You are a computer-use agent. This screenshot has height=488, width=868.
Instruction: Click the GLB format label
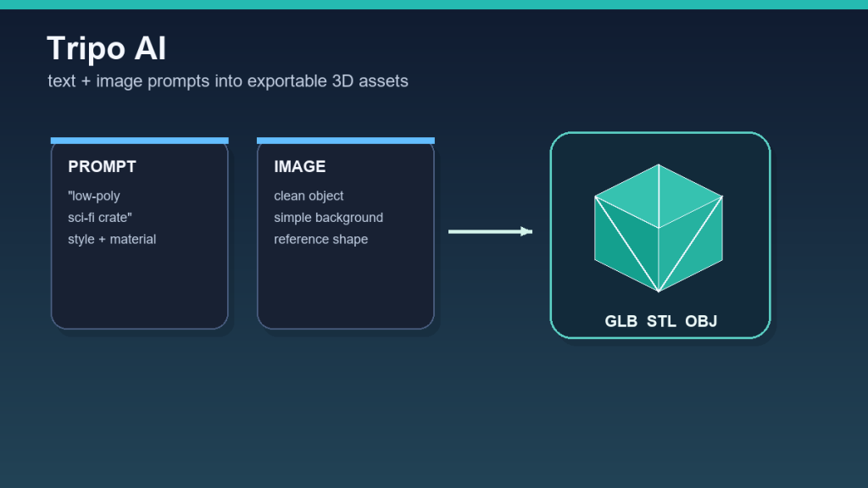click(621, 321)
